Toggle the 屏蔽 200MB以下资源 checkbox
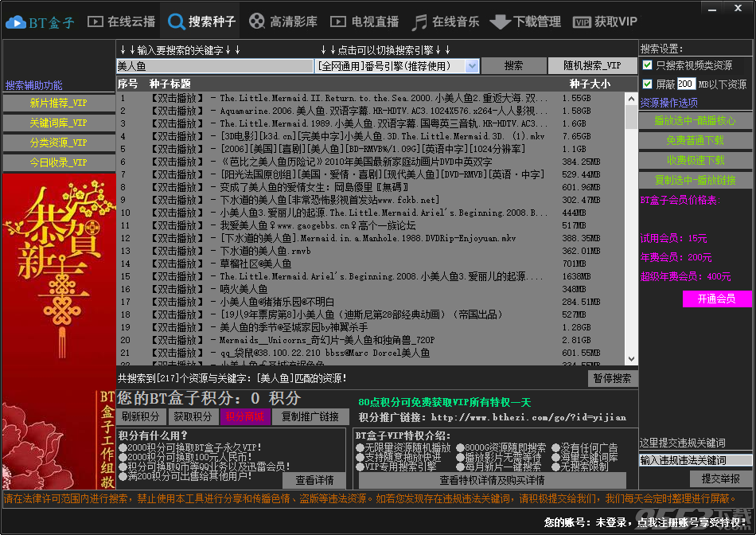This screenshot has height=535, width=756. pyautogui.click(x=647, y=84)
